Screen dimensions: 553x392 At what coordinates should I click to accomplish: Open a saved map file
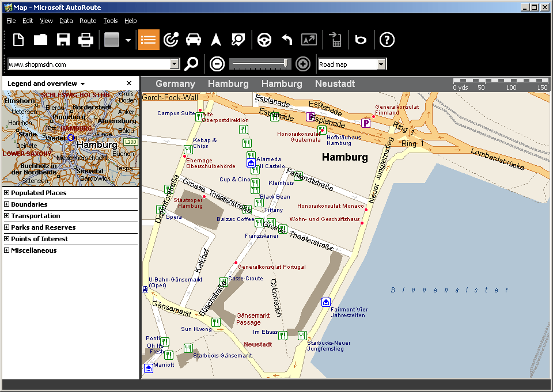coord(40,40)
